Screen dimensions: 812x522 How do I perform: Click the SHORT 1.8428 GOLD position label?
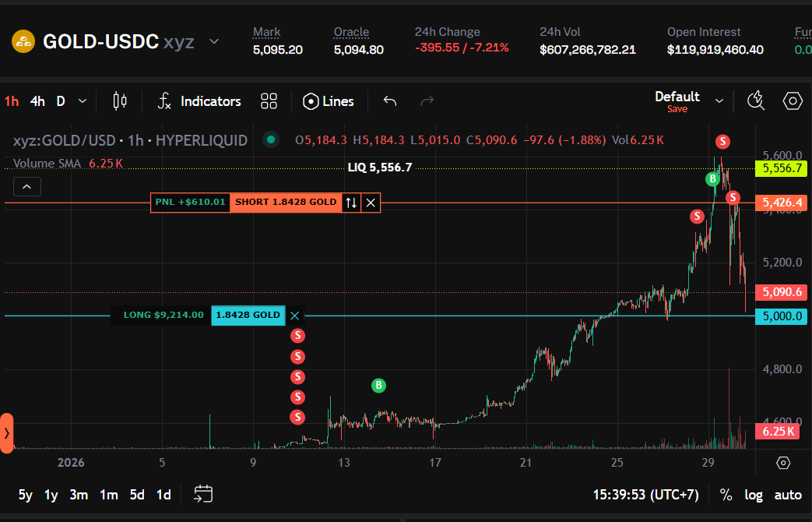pyautogui.click(x=286, y=202)
